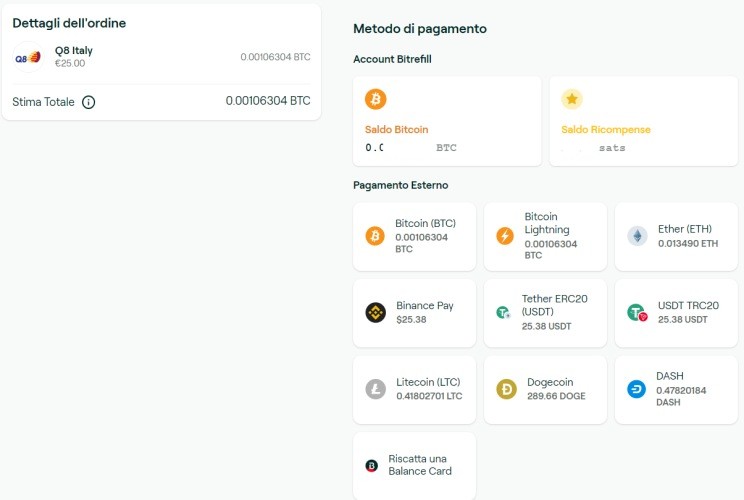Viewport: 744px width, 500px height.
Task: Select DASH payment option
Action: (x=676, y=390)
